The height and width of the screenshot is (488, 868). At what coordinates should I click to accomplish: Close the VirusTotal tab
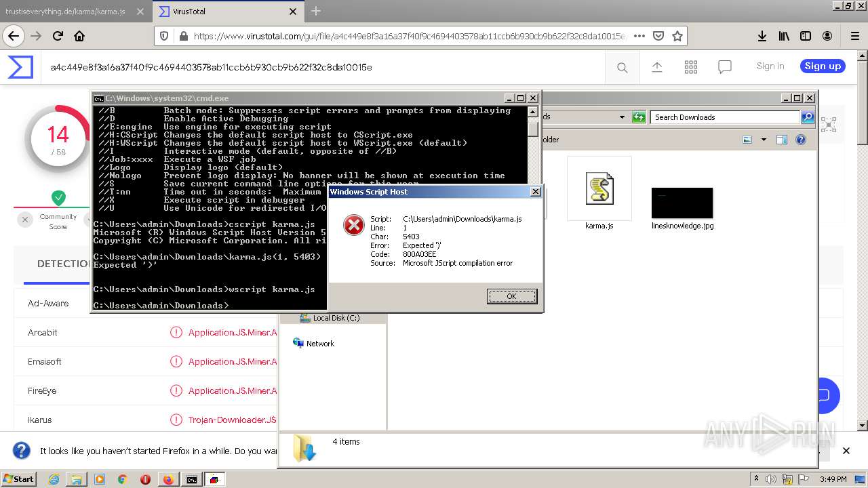coord(293,12)
